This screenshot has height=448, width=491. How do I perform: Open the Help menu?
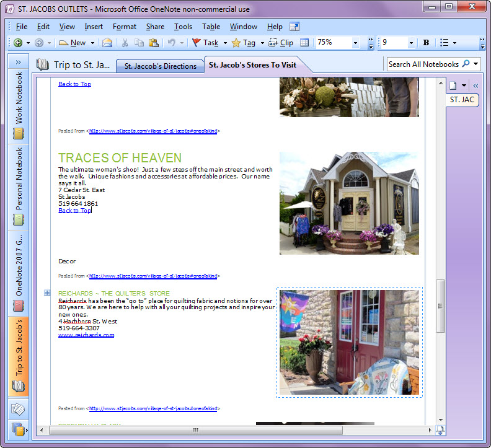(x=275, y=27)
